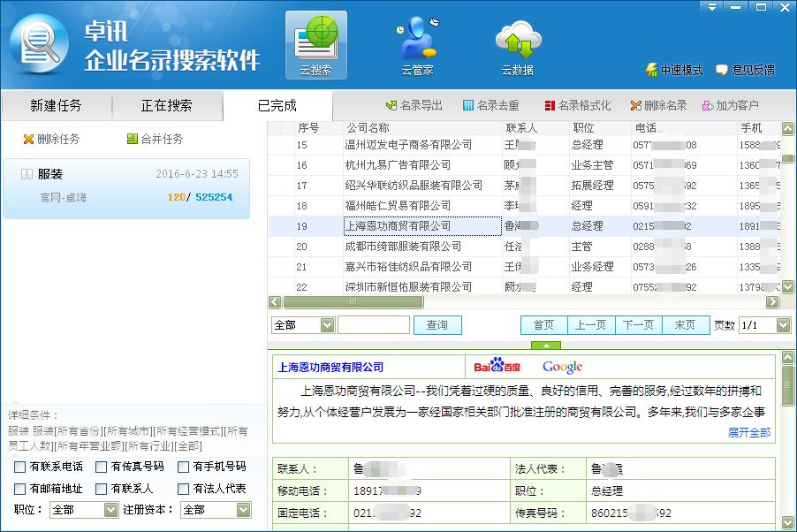Click 名录去重 to remove duplicates
The height and width of the screenshot is (532, 797).
tap(468, 106)
